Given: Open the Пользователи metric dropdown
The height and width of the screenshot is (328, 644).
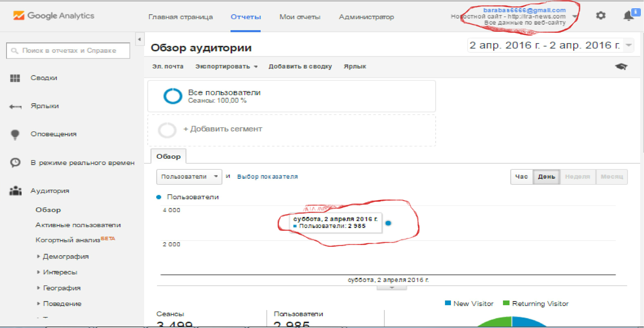Looking at the screenshot, I should pos(189,177).
